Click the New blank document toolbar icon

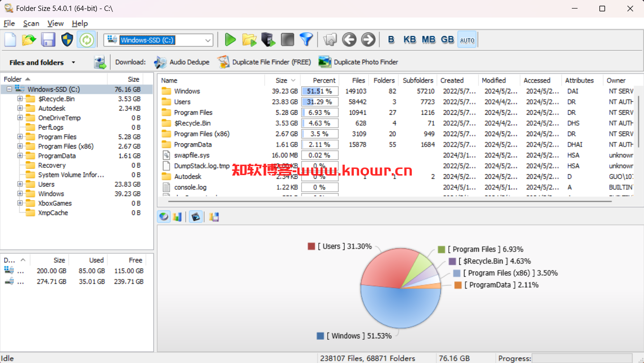click(x=10, y=40)
